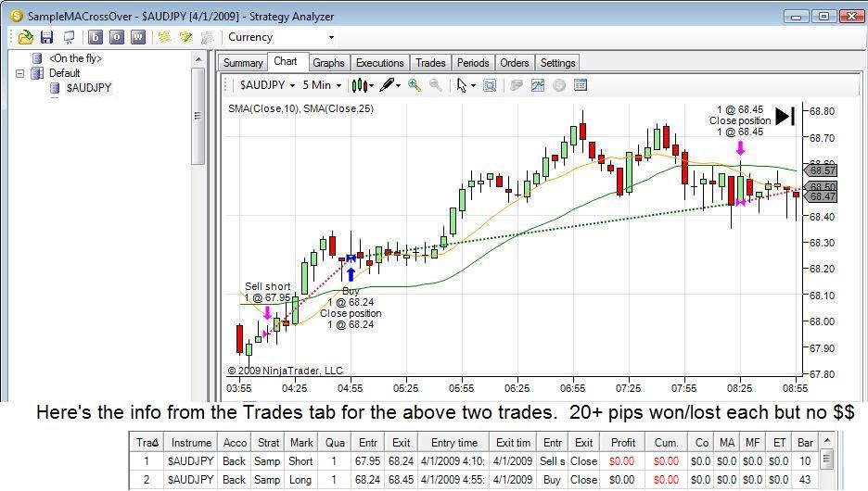
Task: Click the greyed round strategies icon
Action: click(559, 85)
